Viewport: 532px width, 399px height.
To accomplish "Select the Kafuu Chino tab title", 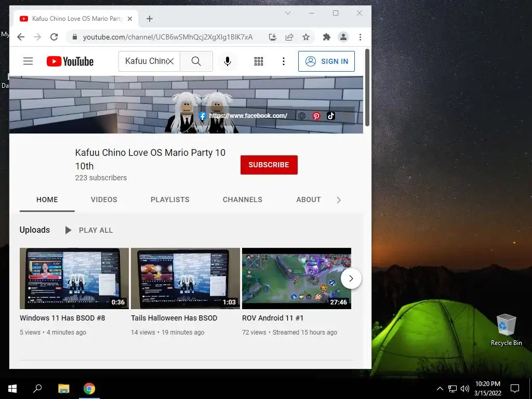I will (76, 19).
